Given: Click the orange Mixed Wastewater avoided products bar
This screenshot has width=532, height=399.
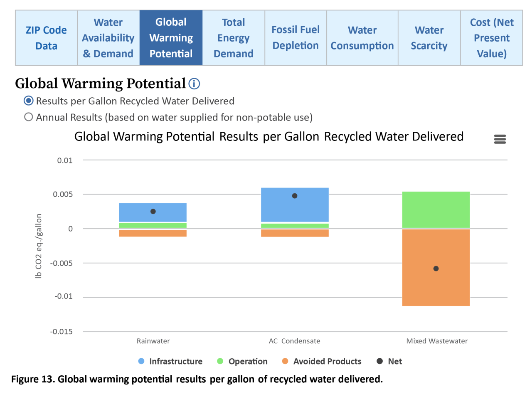Looking at the screenshot, I should tap(436, 287).
